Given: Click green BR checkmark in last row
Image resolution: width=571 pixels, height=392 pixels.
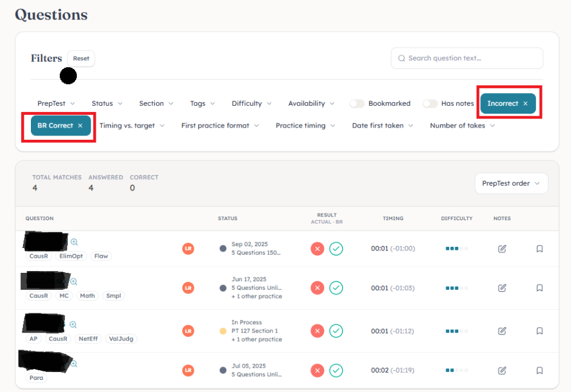Looking at the screenshot, I should 336,370.
